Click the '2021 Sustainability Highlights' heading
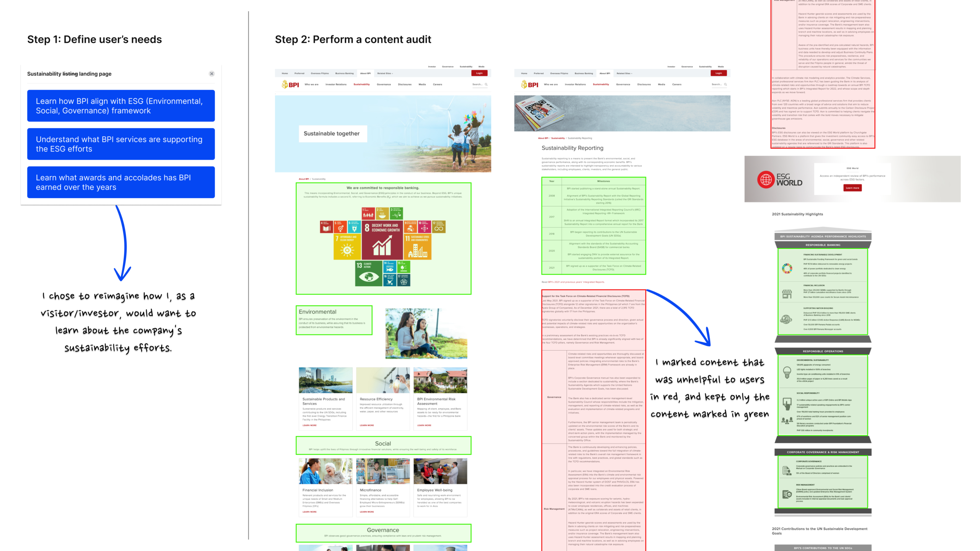This screenshot has width=980, height=551. point(797,214)
